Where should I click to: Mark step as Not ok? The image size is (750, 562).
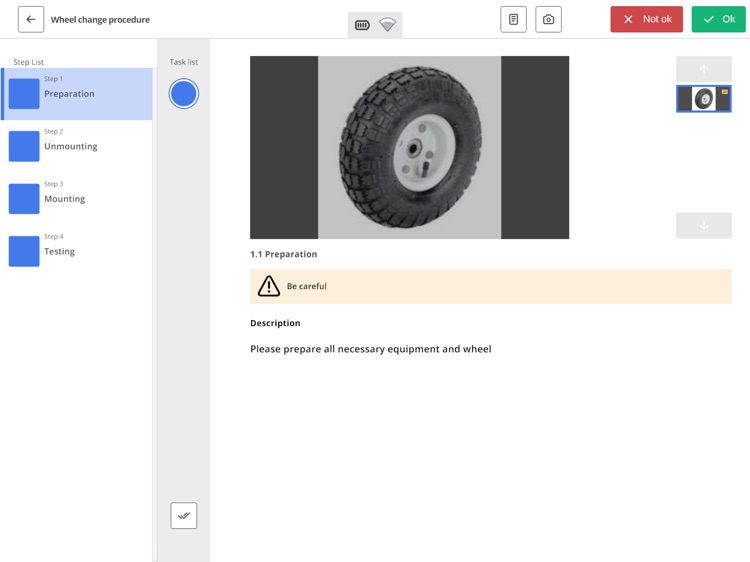click(647, 20)
